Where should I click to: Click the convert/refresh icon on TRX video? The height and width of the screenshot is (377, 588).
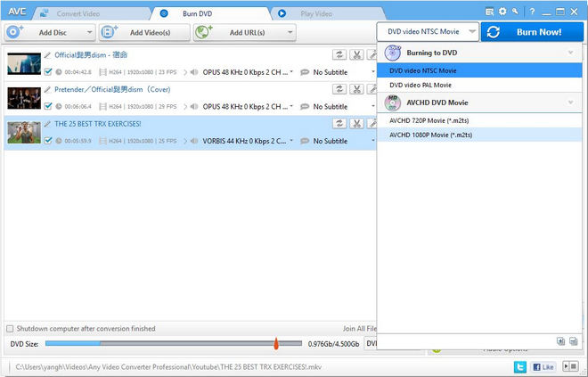[x=339, y=124]
